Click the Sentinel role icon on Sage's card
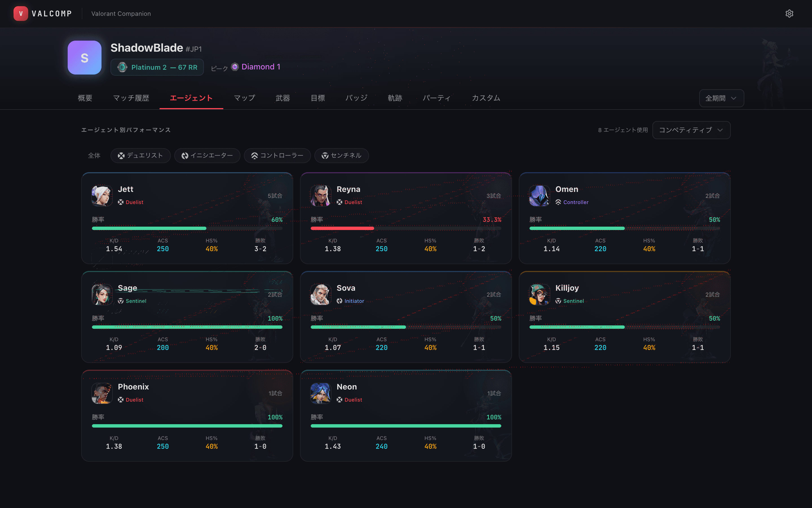This screenshot has height=508, width=812. click(x=121, y=301)
